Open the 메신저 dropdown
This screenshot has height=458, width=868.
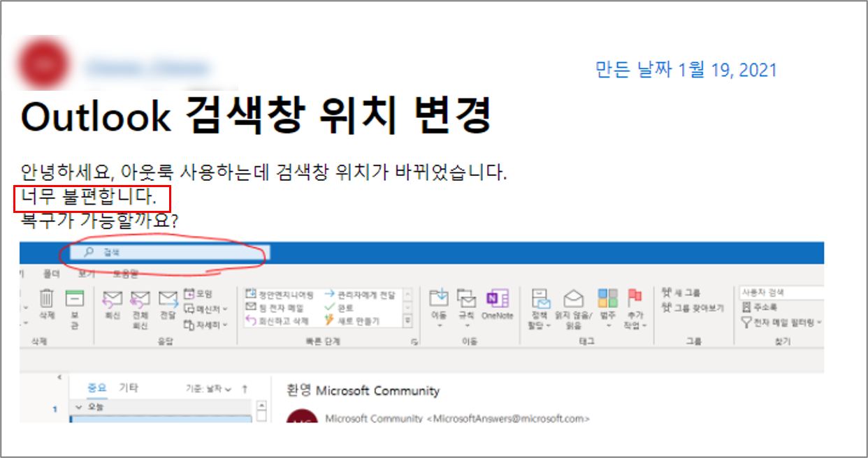click(x=206, y=309)
